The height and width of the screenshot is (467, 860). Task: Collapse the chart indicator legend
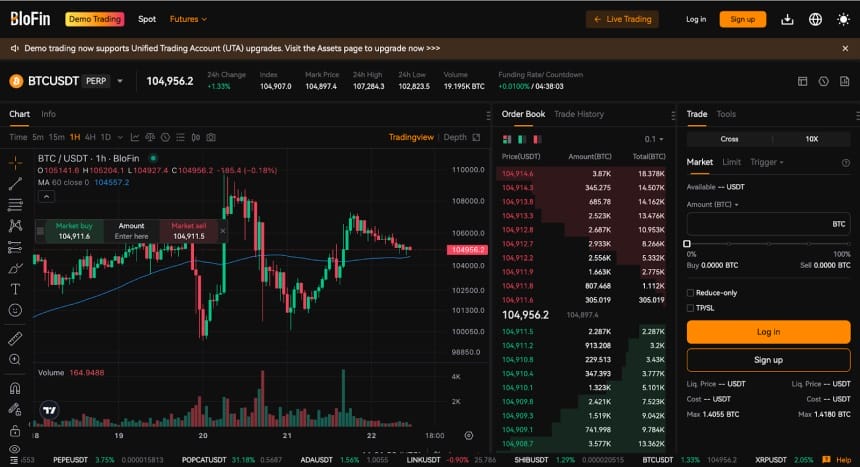click(x=46, y=196)
